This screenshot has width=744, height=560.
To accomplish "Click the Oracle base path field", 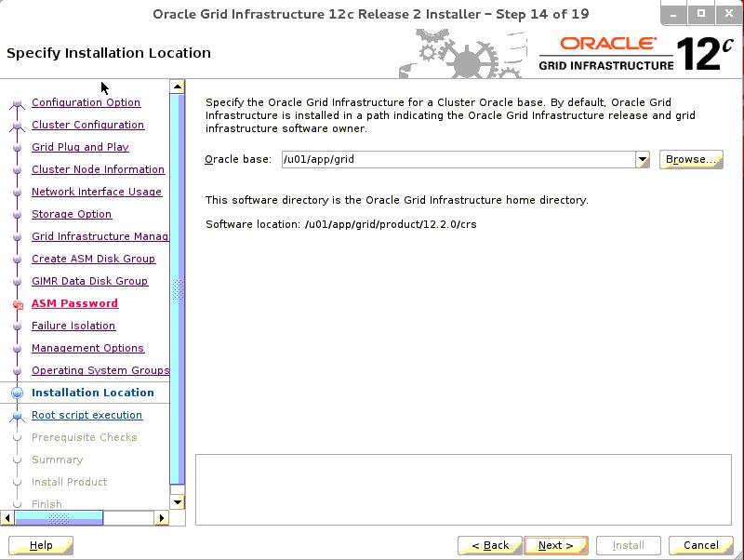I will (x=458, y=159).
